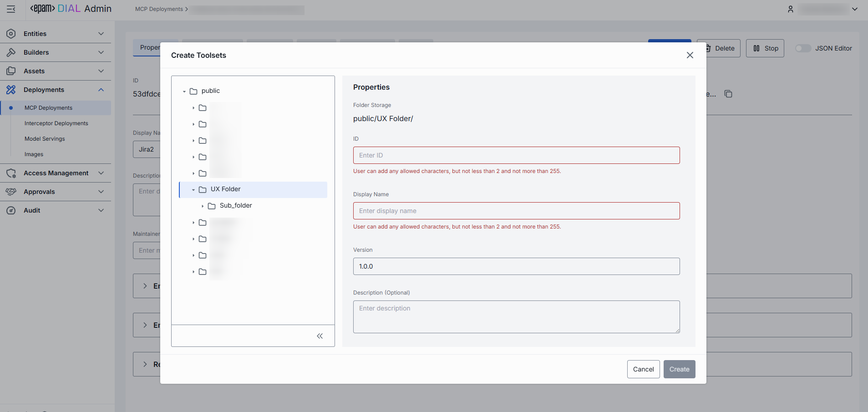This screenshot has height=412, width=868.
Task: Open Model Servings page
Action: (x=45, y=139)
